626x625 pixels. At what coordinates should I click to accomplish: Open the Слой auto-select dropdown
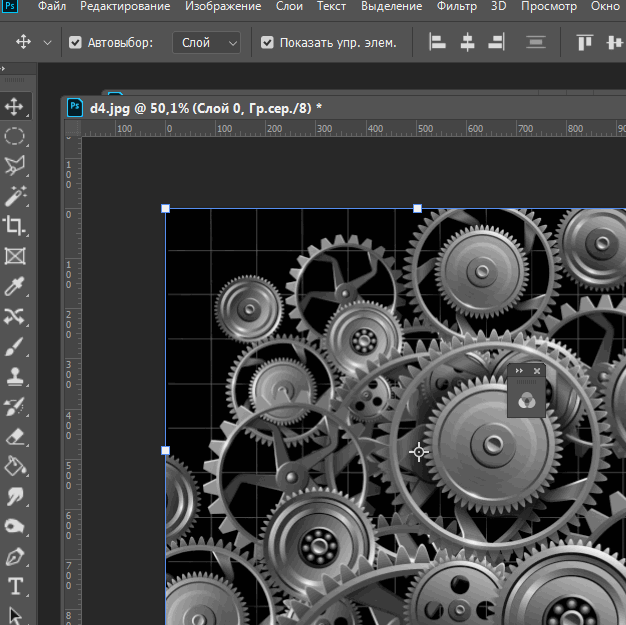pyautogui.click(x=206, y=42)
